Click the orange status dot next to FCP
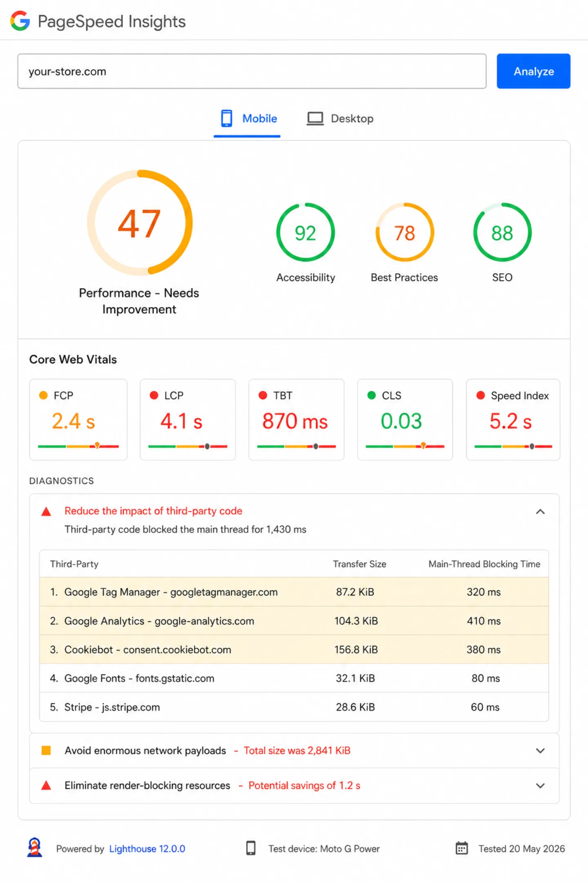This screenshot has height=882, width=588. tap(43, 395)
